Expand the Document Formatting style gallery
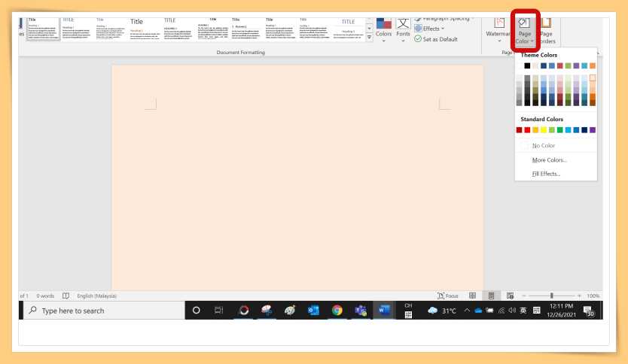The height and width of the screenshot is (364, 628). (369, 37)
